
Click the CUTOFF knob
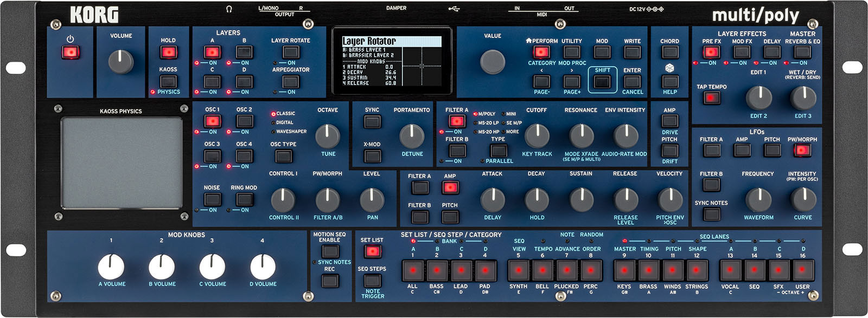click(537, 135)
